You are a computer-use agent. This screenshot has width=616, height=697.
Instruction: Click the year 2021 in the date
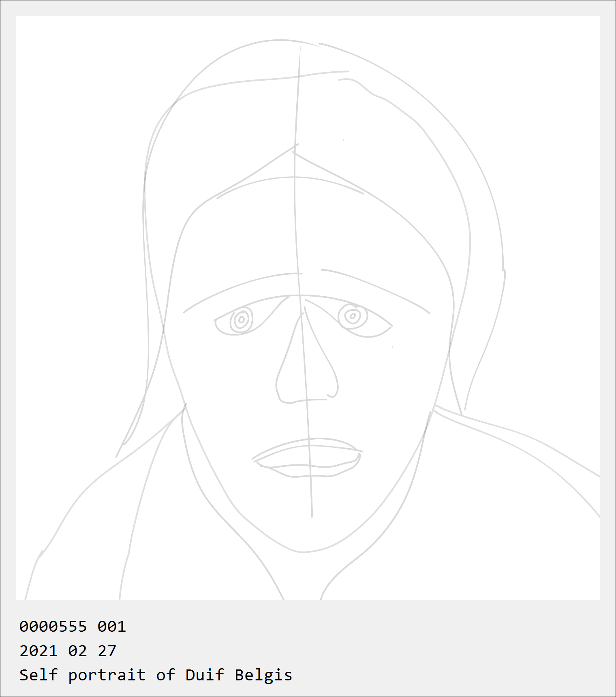coord(38,651)
